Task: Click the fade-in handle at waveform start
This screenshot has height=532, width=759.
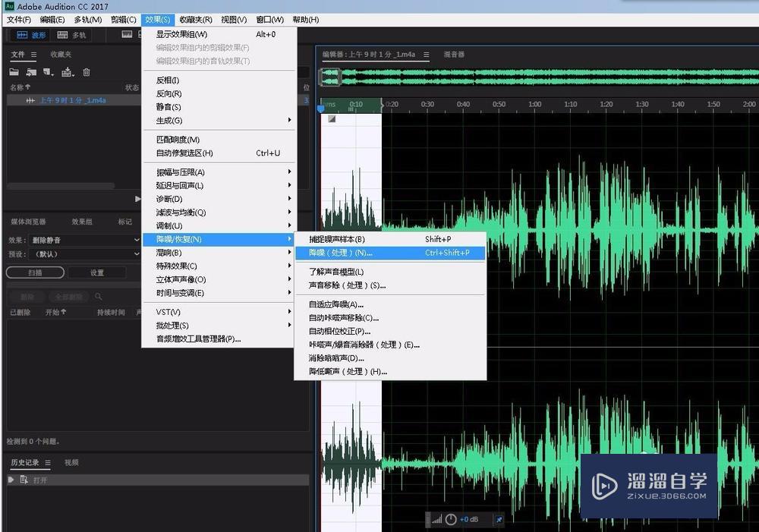Action: click(x=332, y=119)
